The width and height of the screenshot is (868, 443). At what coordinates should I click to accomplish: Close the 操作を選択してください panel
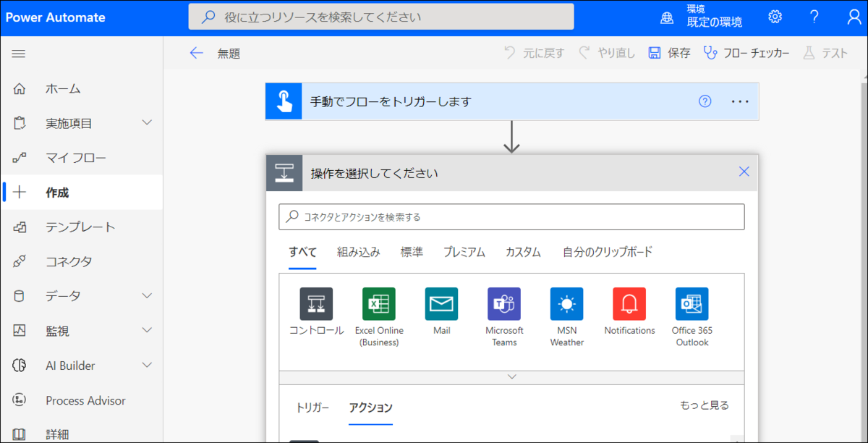744,172
